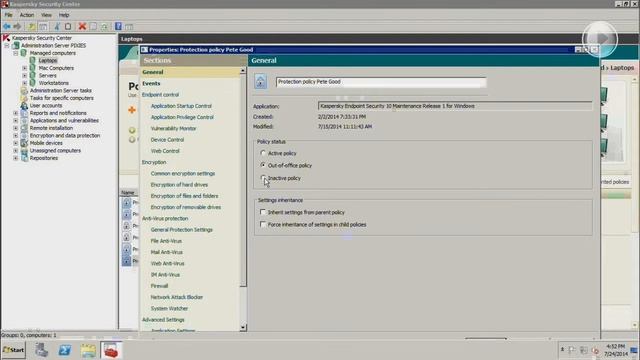Open the Action menu

27,15
